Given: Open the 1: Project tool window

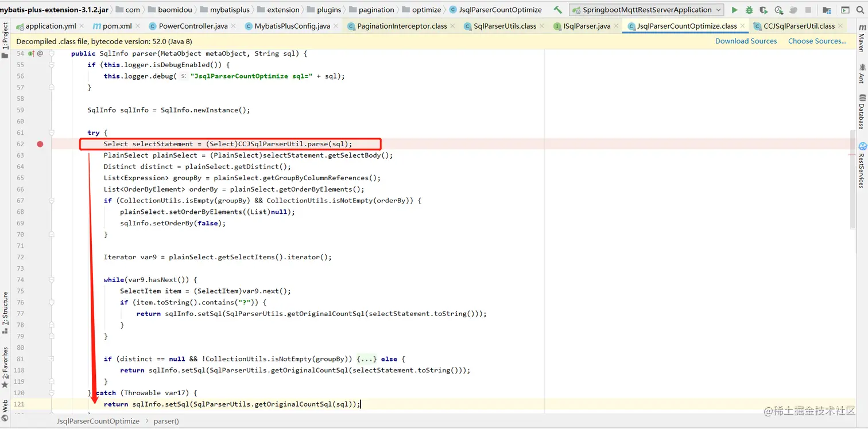Looking at the screenshot, I should click(x=5, y=41).
